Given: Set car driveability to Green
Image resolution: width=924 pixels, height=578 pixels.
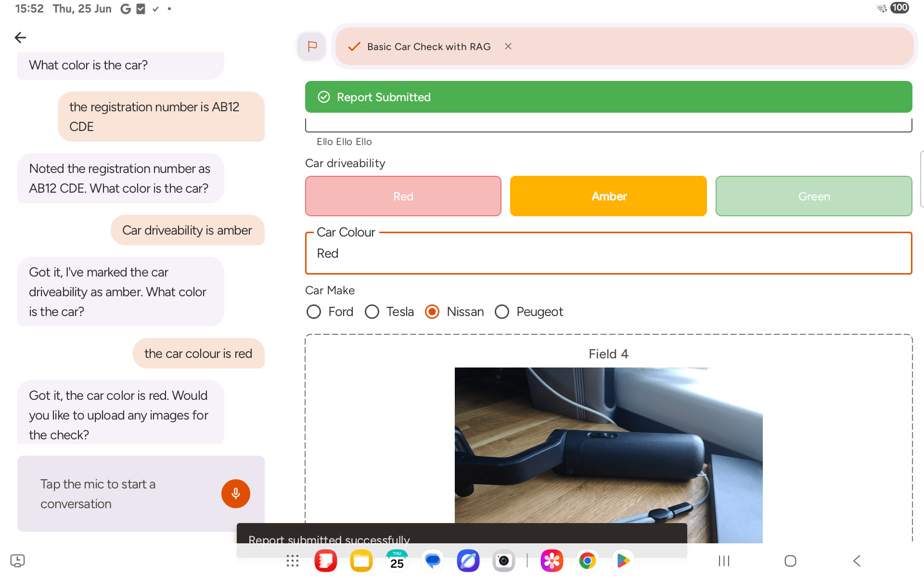Looking at the screenshot, I should (814, 196).
